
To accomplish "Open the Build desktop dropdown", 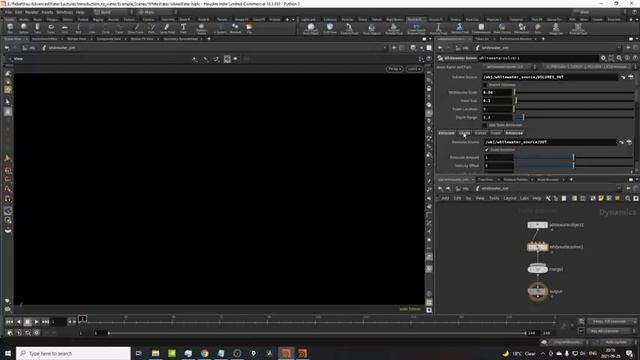I will [x=113, y=12].
